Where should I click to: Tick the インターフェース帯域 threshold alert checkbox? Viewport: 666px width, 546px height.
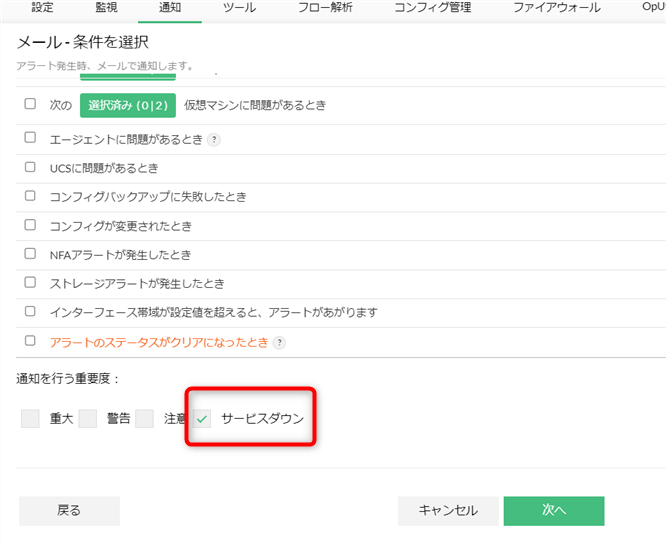click(30, 312)
